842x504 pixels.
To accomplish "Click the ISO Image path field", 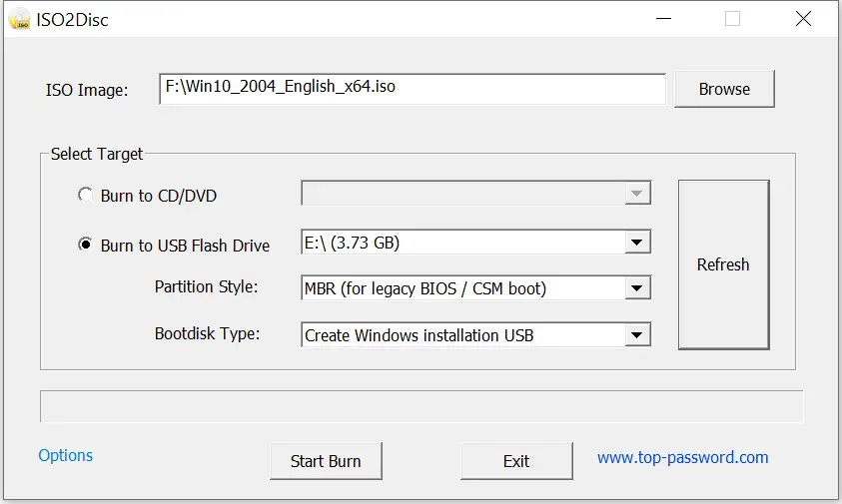I will (x=412, y=89).
